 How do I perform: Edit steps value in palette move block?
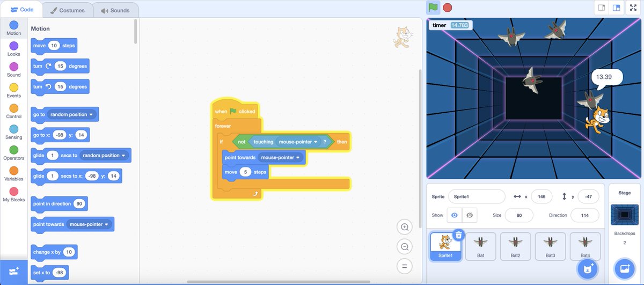[54, 46]
